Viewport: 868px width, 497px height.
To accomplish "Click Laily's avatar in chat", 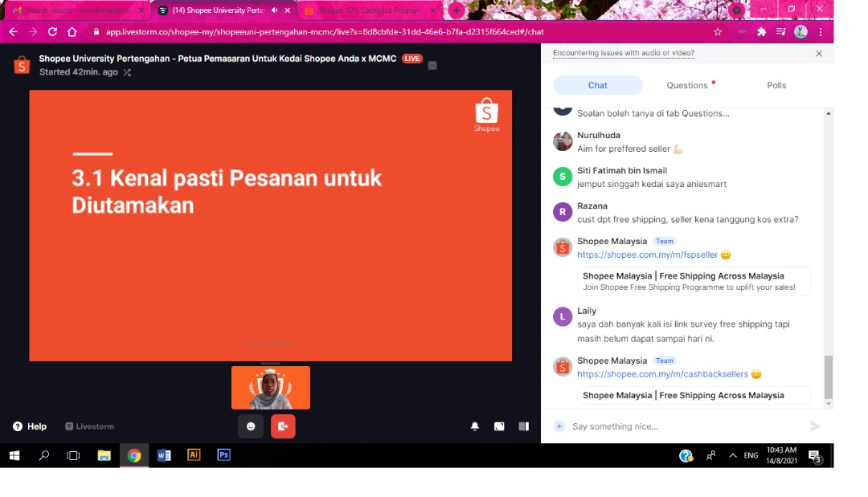I will coord(563,317).
